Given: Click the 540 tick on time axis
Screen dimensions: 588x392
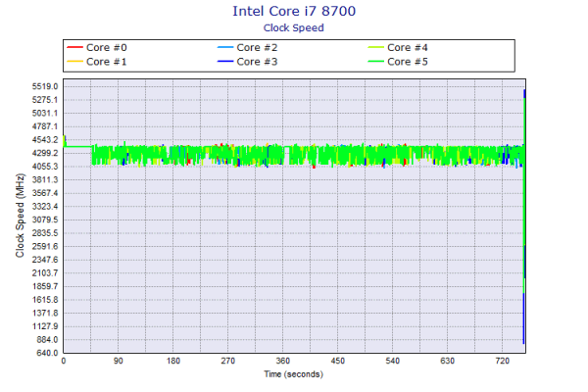Looking at the screenshot, I should pos(393,361).
